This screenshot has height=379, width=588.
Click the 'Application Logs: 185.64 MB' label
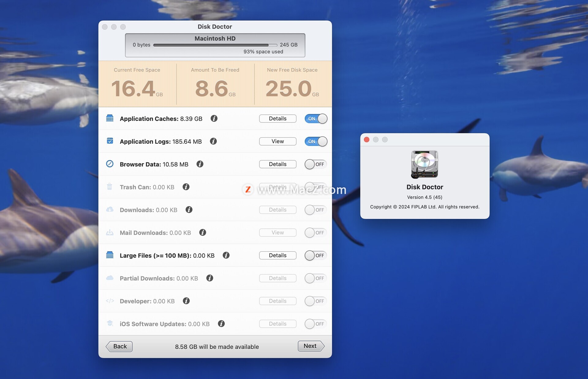(x=161, y=141)
